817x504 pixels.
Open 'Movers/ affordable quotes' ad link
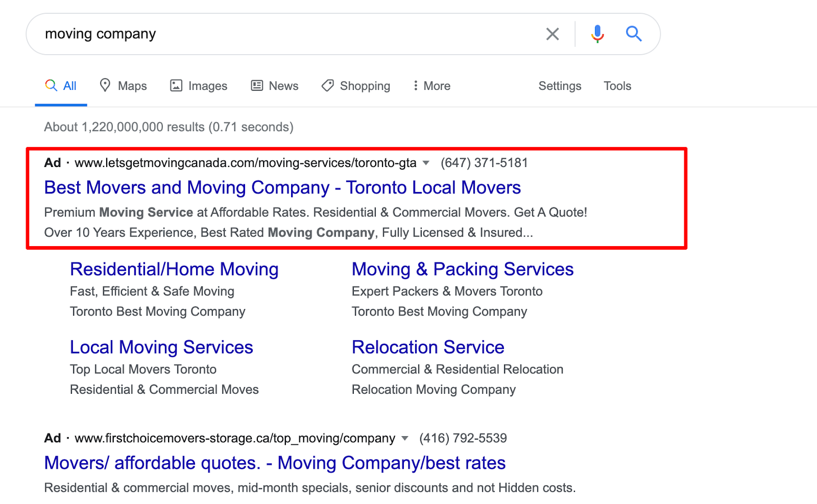click(x=275, y=463)
